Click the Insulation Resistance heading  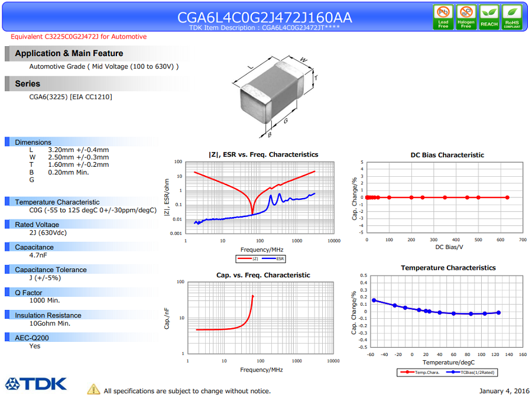click(48, 315)
